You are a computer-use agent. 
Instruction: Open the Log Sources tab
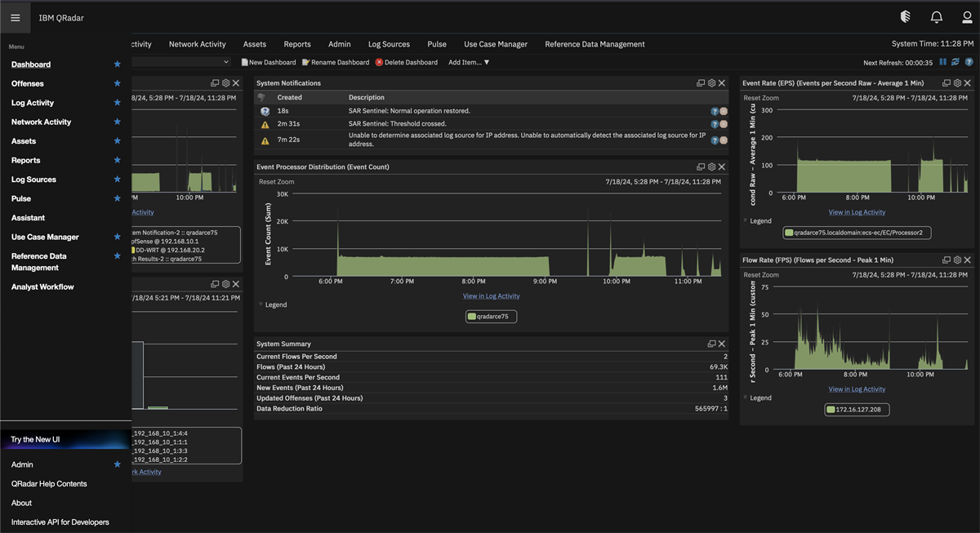pyautogui.click(x=389, y=44)
